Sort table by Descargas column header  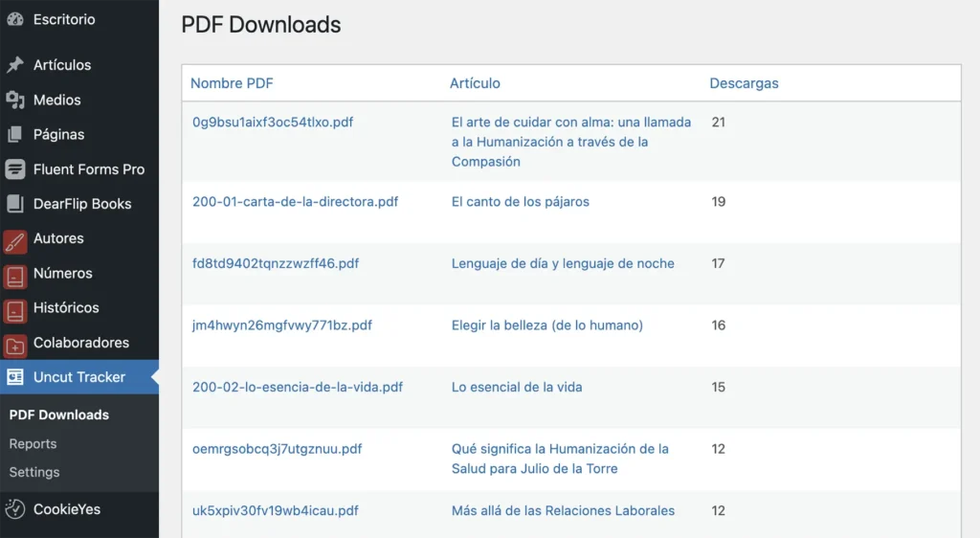pos(744,83)
